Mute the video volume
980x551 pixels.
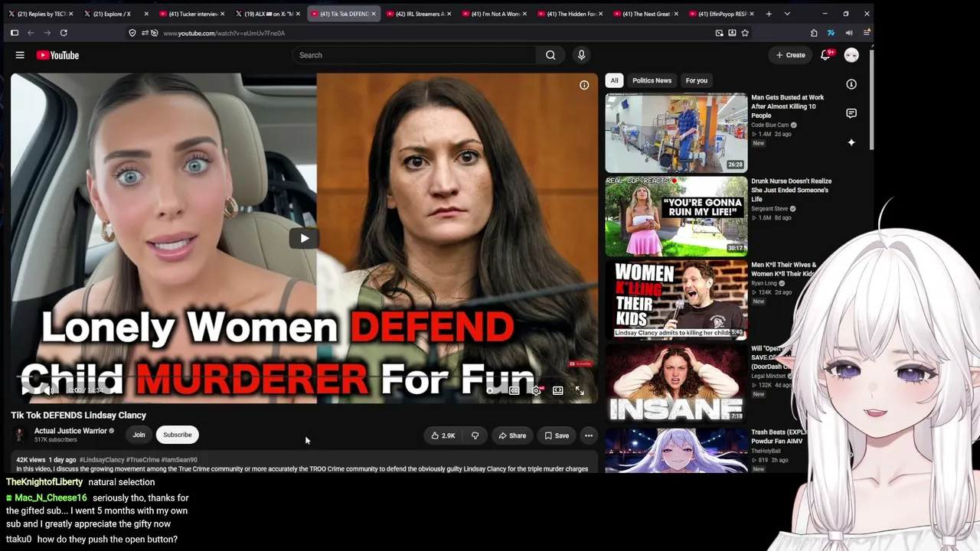coord(48,390)
